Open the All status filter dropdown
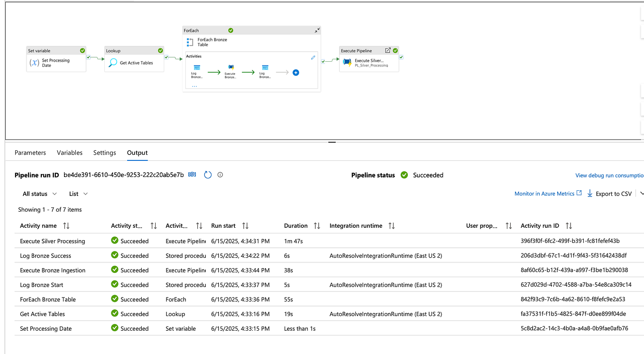 tap(39, 194)
